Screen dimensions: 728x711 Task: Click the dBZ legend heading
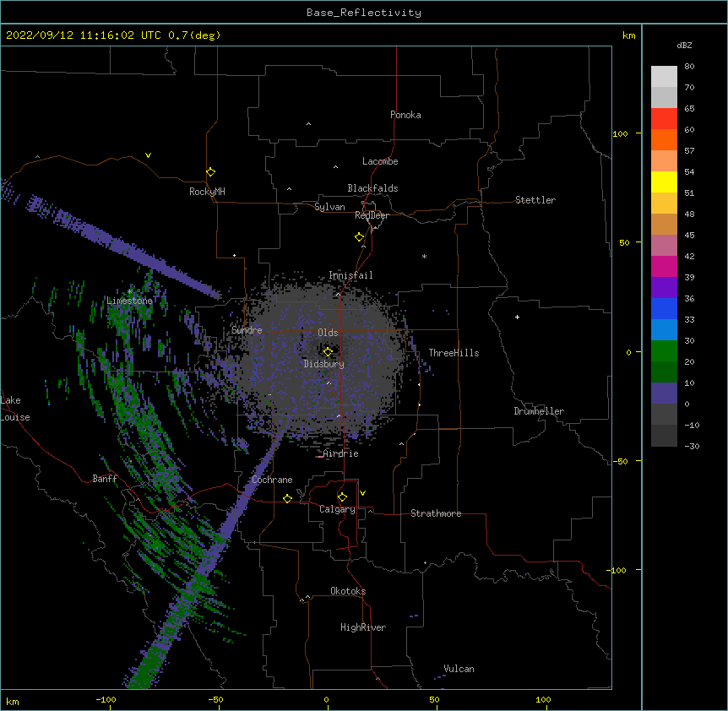(684, 45)
